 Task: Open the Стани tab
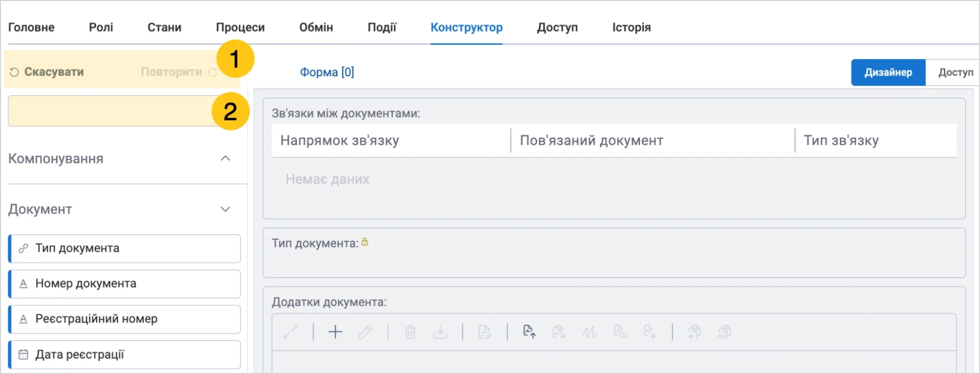coord(164,28)
